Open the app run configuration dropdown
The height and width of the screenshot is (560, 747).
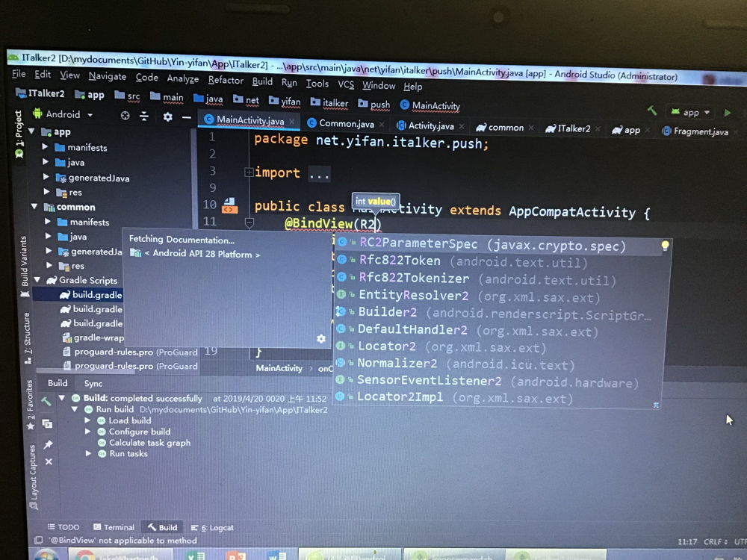(x=690, y=113)
